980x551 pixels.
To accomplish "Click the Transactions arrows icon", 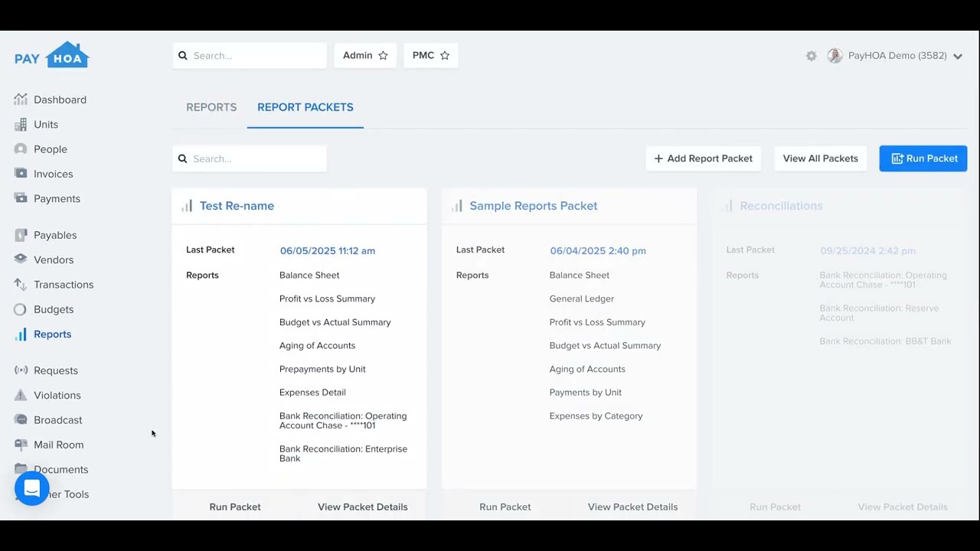I will (21, 284).
